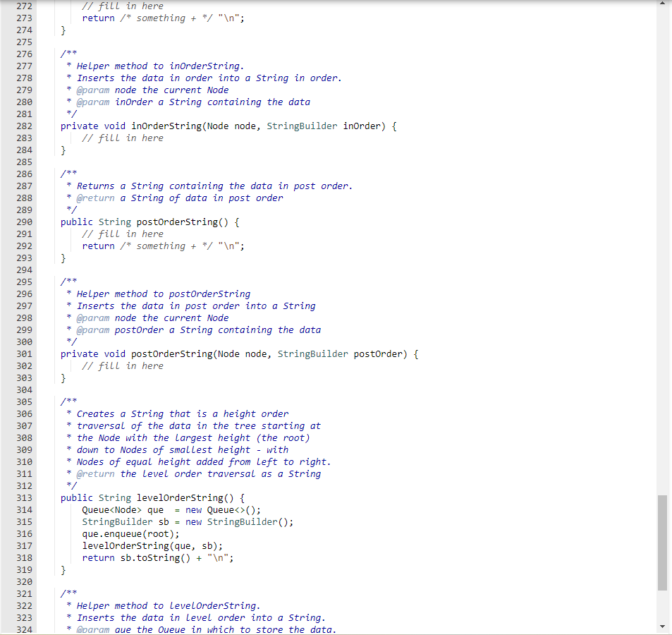672x635 pixels.
Task: Click the @param node annotation on line 279
Action: [x=104, y=90]
